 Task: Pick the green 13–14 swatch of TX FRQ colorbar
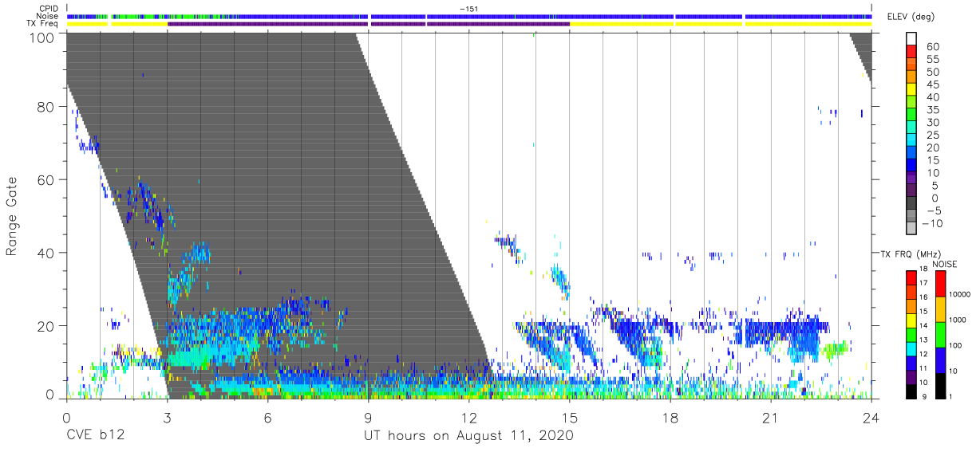(911, 335)
